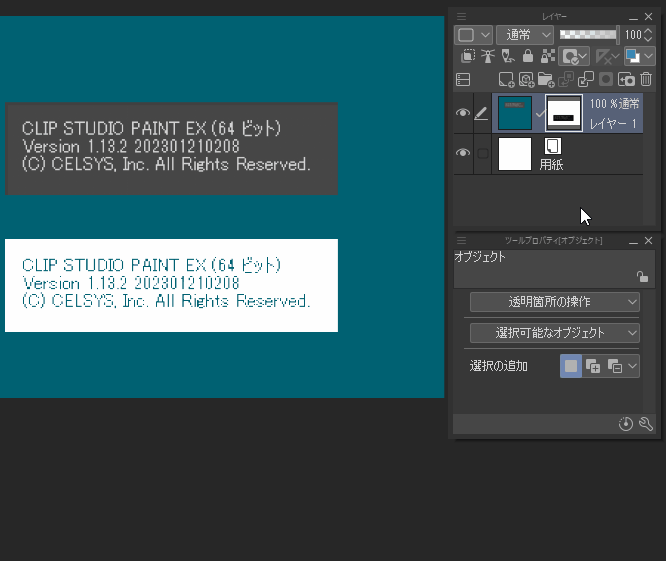
Task: Toggle Clip to Layer Below icon
Action: tap(468, 56)
